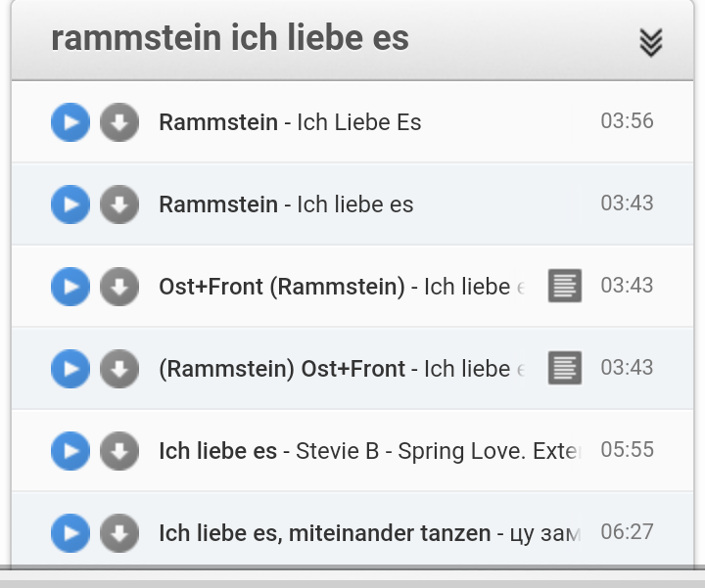705x588 pixels.
Task: Download the 03:56 Rammstein track
Action: tap(119, 122)
